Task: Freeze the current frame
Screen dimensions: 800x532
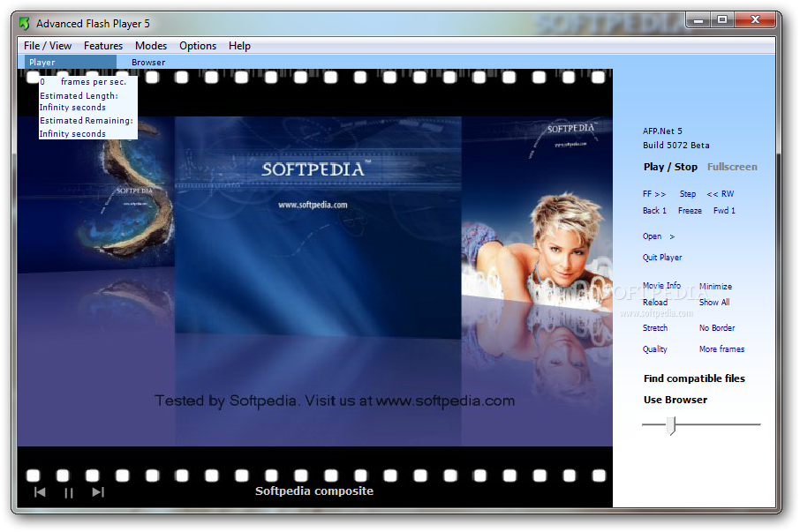Action: tap(690, 211)
